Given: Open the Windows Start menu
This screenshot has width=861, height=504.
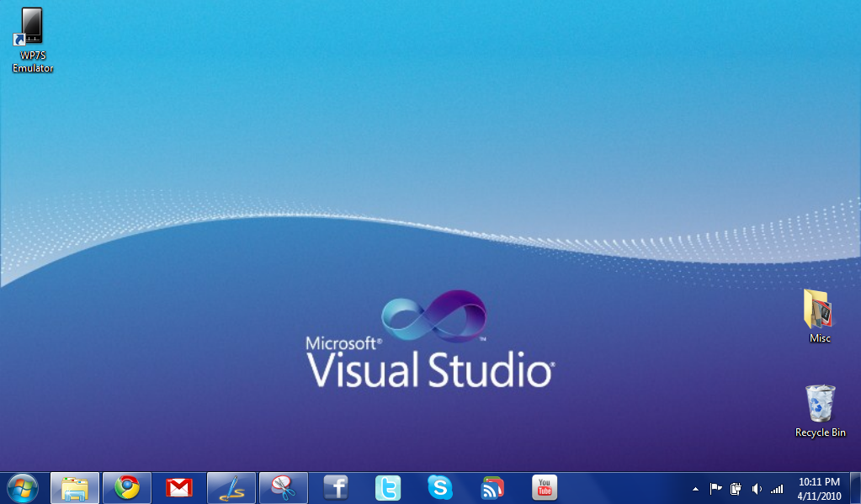Looking at the screenshot, I should (22, 487).
